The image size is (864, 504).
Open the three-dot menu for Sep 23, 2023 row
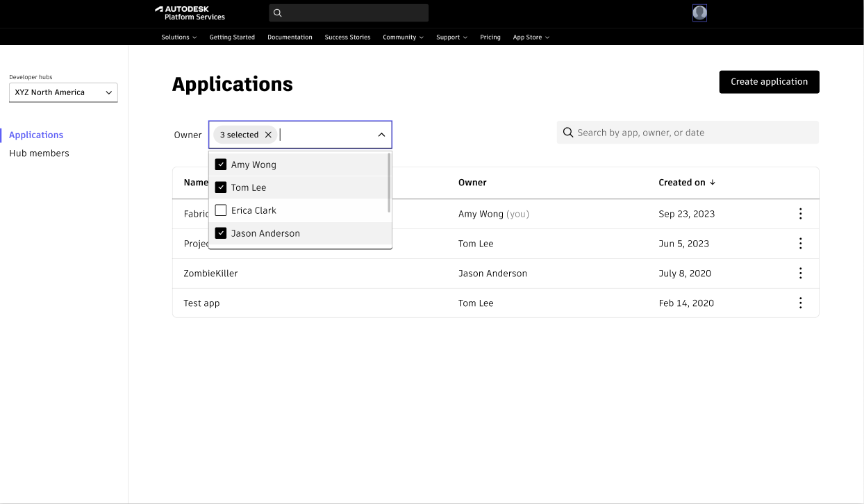[x=800, y=214]
